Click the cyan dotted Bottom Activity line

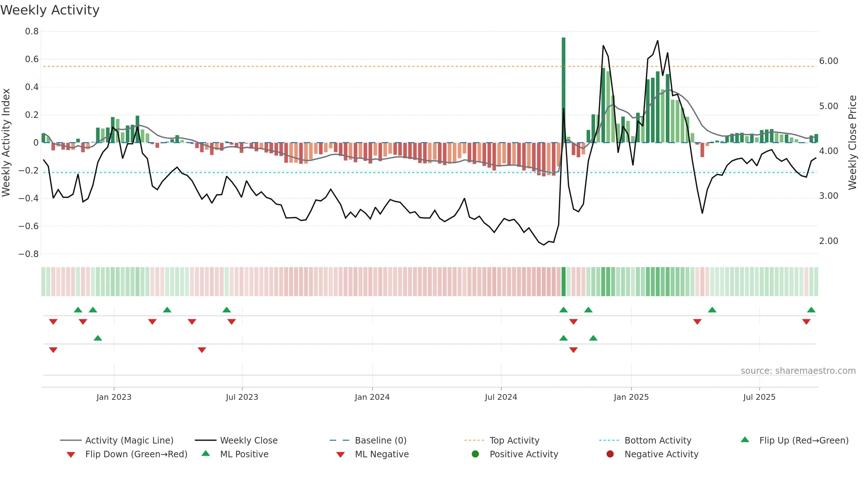pyautogui.click(x=430, y=172)
